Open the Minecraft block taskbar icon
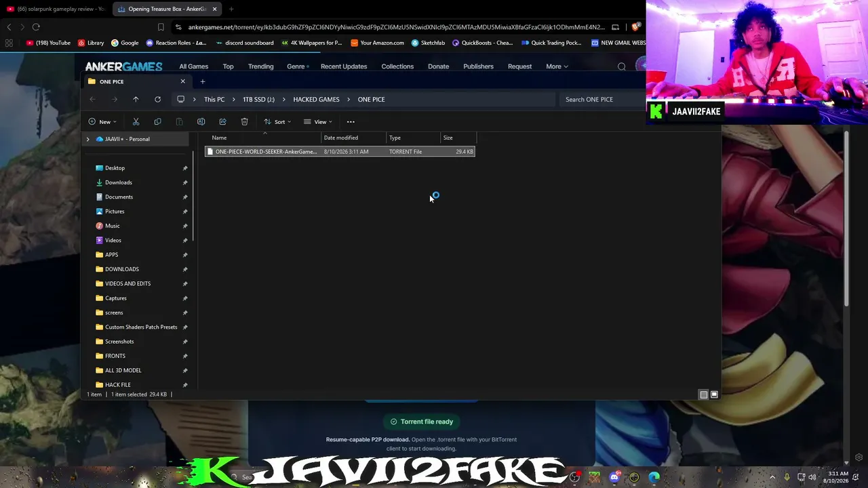 (x=595, y=477)
